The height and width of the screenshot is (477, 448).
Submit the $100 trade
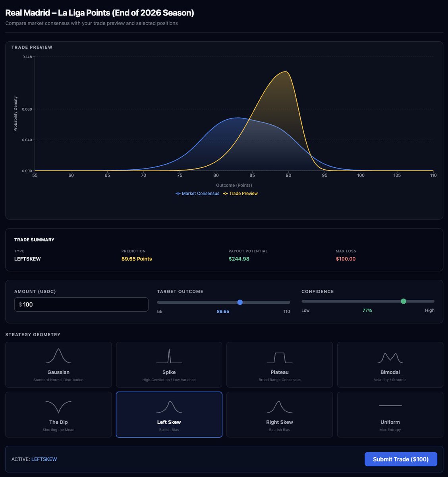[x=401, y=459]
